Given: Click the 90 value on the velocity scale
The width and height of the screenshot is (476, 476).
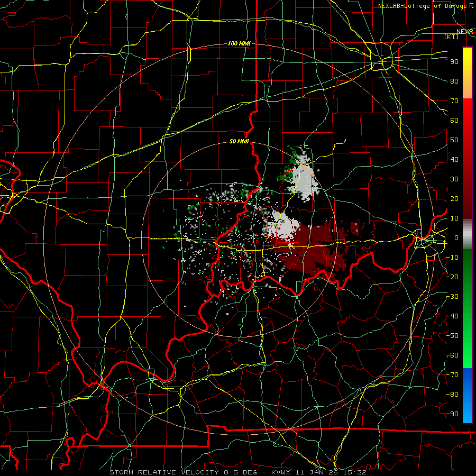Looking at the screenshot, I should coord(454,62).
